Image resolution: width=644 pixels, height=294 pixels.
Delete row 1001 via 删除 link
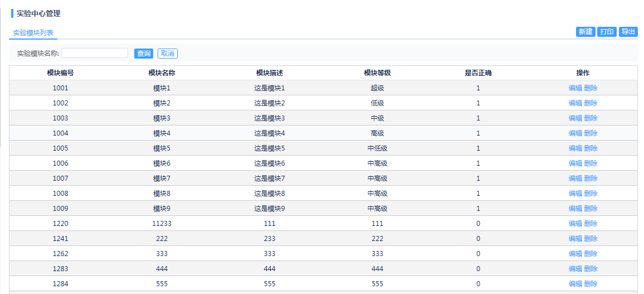pos(591,88)
